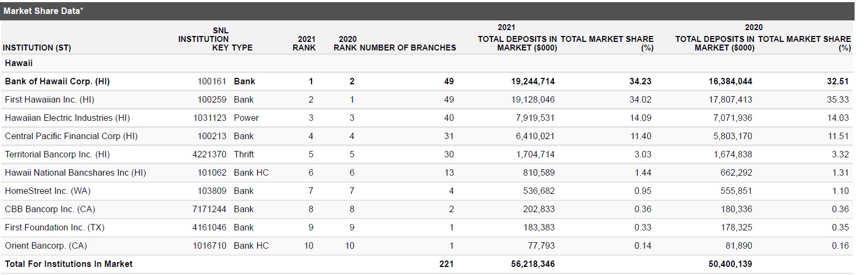Image resolution: width=868 pixels, height=275 pixels.
Task: Sort by SNL Institution Key header
Action: 204,39
